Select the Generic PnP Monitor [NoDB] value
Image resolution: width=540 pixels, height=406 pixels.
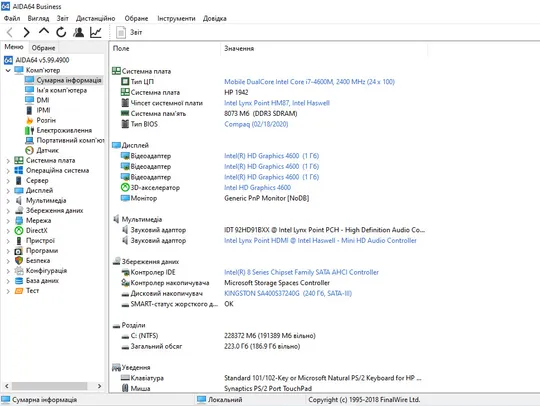tap(267, 198)
